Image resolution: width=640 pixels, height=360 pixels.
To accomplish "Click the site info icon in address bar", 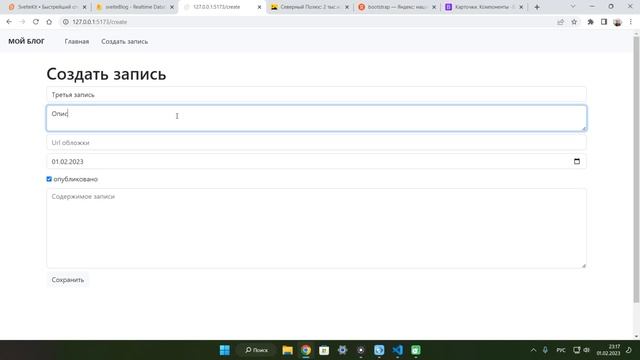I will pos(65,22).
